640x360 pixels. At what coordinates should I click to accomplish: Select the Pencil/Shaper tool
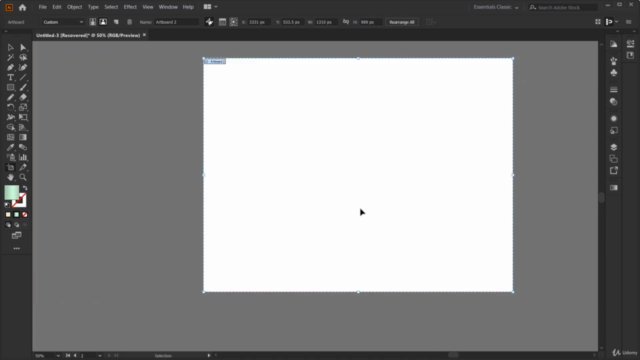pos(11,98)
